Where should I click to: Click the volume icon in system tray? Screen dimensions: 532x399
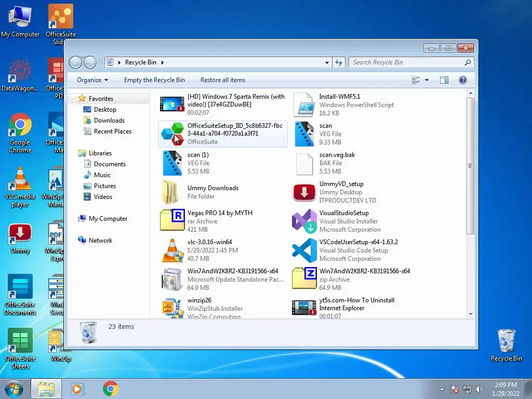480,389
